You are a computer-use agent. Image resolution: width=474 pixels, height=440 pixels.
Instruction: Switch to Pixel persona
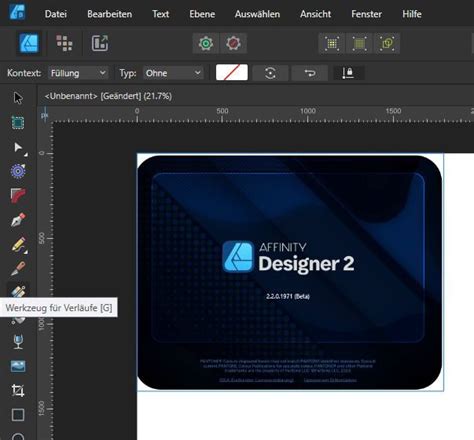click(x=64, y=43)
